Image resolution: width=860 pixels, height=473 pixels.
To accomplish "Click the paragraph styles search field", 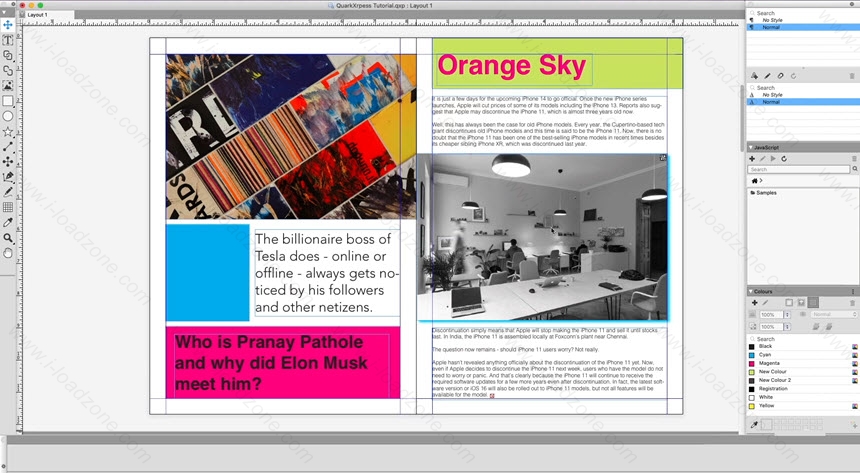I will click(x=803, y=13).
